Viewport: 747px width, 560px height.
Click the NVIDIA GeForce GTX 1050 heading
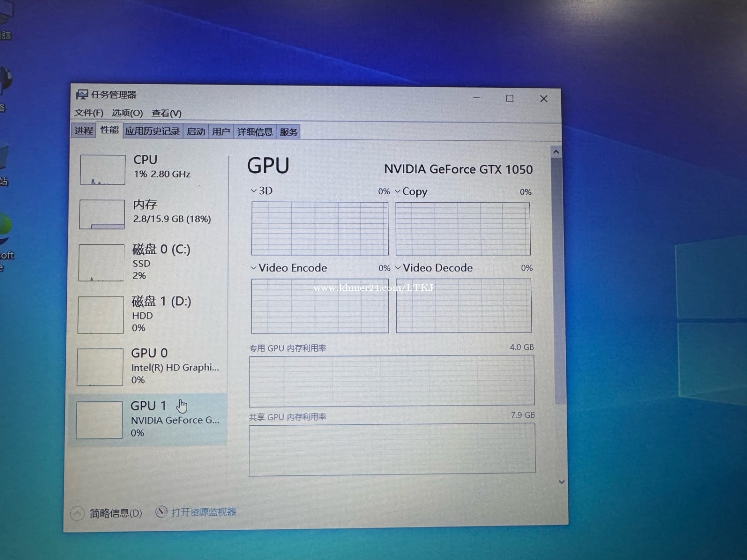click(x=458, y=169)
